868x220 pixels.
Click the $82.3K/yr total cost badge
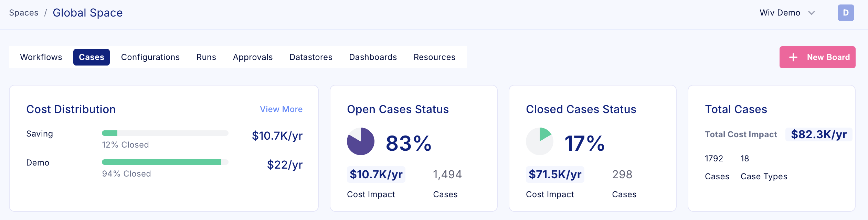(x=818, y=134)
